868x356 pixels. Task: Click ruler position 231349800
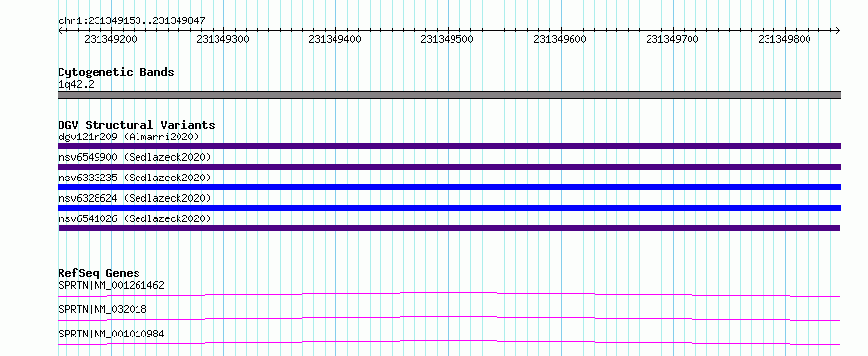(784, 39)
